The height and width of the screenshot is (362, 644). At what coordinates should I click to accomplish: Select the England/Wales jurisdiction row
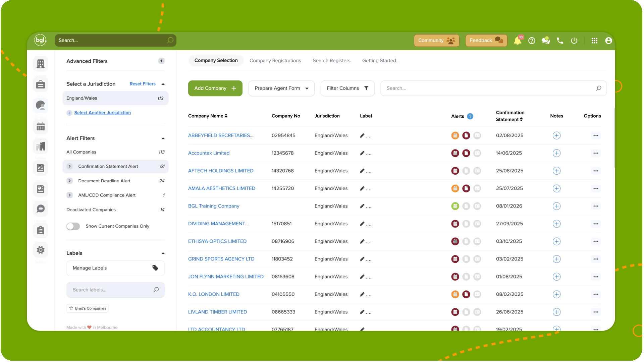coord(115,98)
